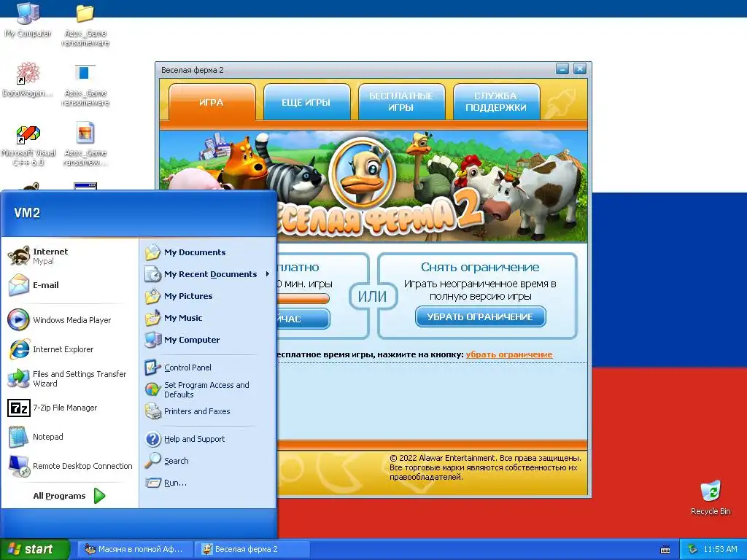Launch Mypal Internet from Start menu
747x560 pixels.
click(69, 256)
